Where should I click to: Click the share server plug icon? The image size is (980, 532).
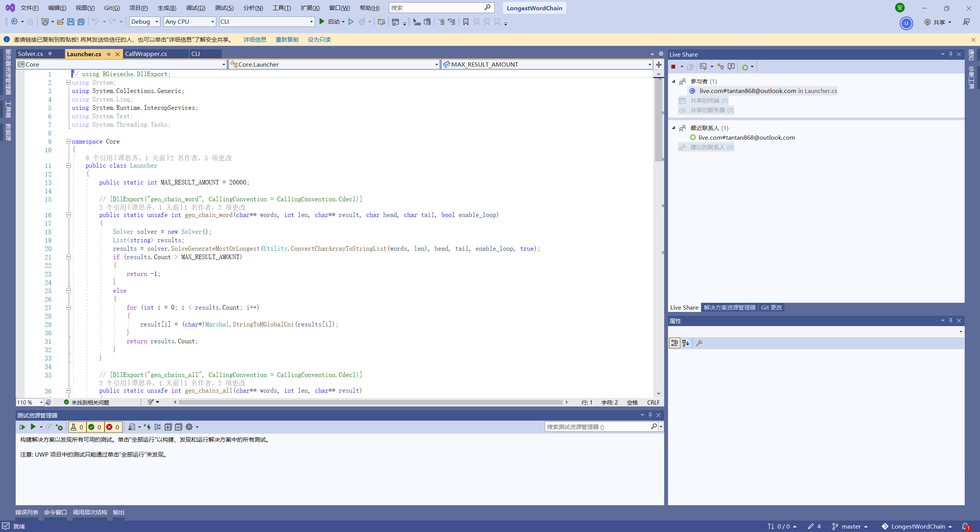click(x=721, y=67)
